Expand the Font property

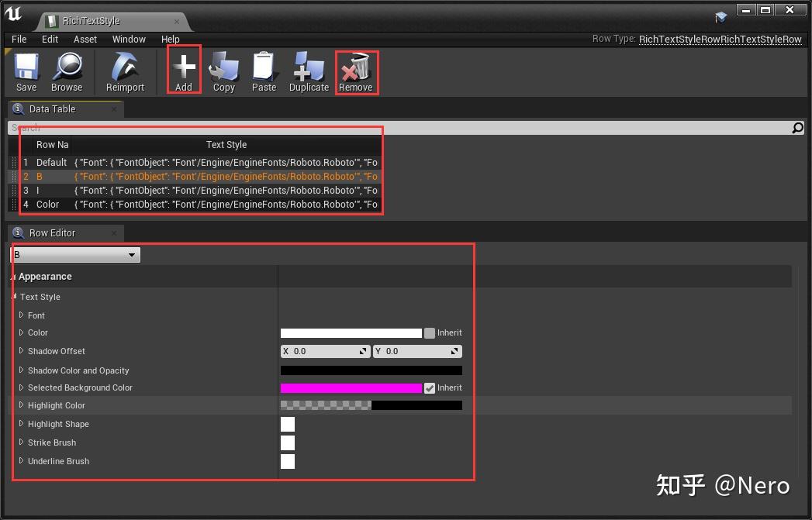[22, 315]
